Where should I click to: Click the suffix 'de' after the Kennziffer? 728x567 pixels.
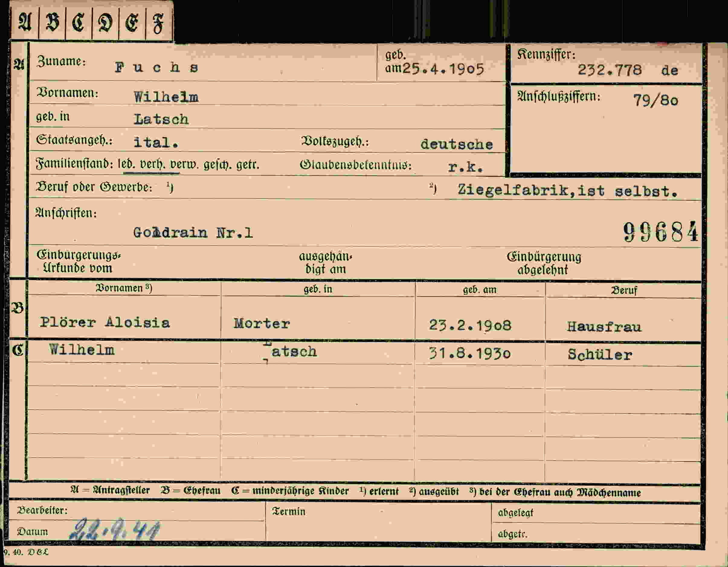[670, 70]
